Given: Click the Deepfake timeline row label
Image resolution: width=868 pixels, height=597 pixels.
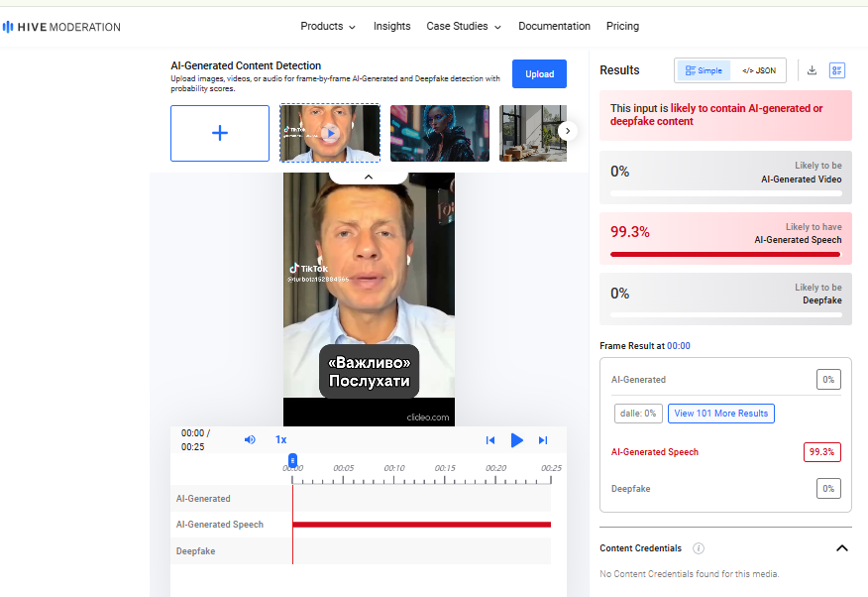Looking at the screenshot, I should 195,551.
